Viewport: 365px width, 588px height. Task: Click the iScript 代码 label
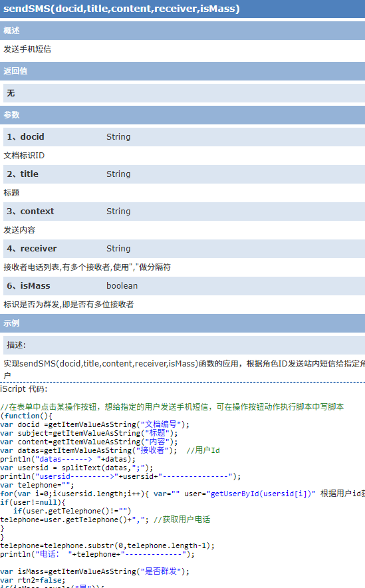[x=24, y=389]
